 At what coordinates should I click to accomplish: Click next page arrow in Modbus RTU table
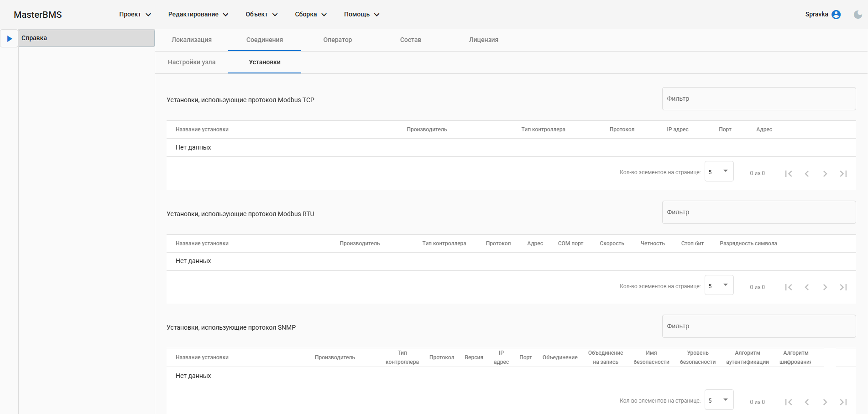coord(825,287)
